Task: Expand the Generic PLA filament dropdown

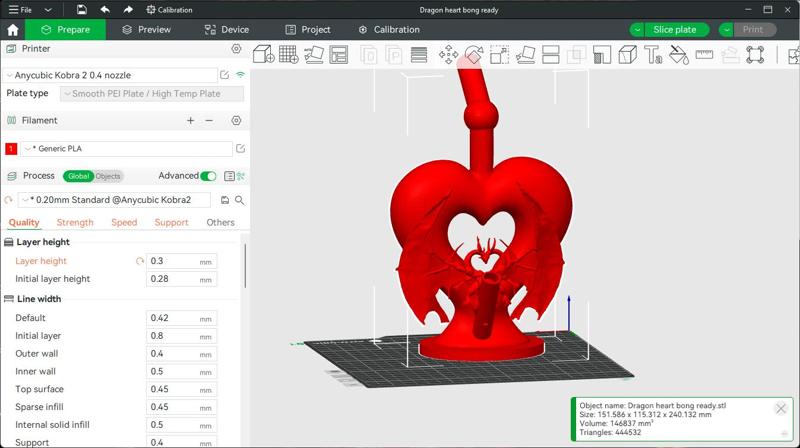Action: pos(125,149)
